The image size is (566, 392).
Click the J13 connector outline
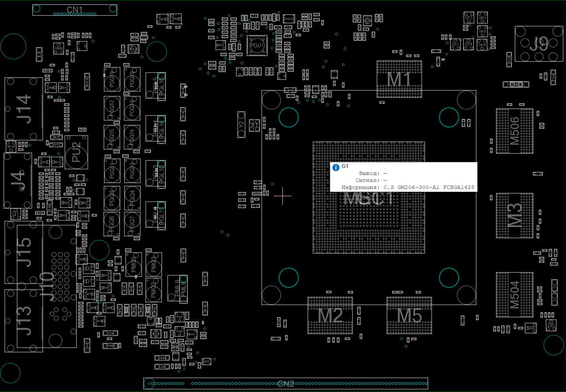(24, 321)
